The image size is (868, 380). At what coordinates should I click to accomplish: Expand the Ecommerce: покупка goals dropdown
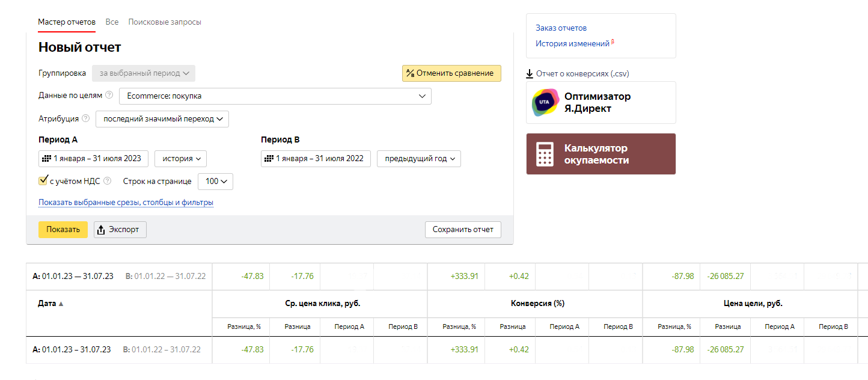pos(275,96)
